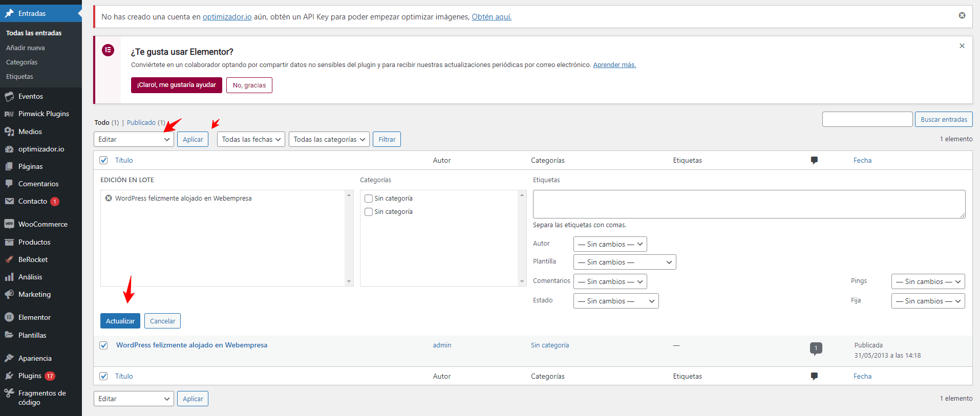This screenshot has width=980, height=416.
Task: Click the Eventos icon in sidebar
Action: (x=9, y=96)
